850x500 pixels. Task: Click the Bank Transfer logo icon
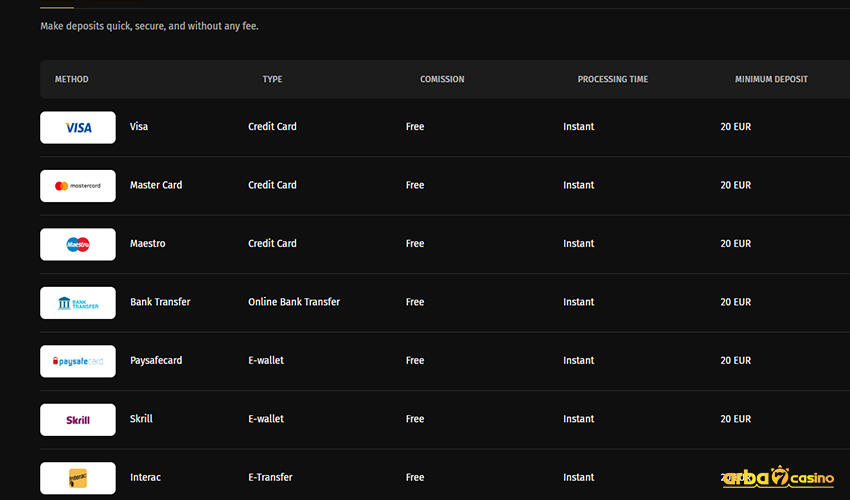pos(78,303)
